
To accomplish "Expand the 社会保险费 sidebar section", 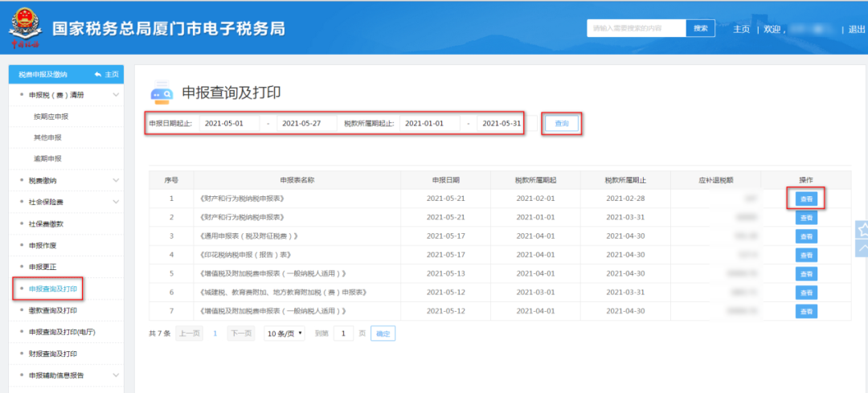I will click(116, 202).
